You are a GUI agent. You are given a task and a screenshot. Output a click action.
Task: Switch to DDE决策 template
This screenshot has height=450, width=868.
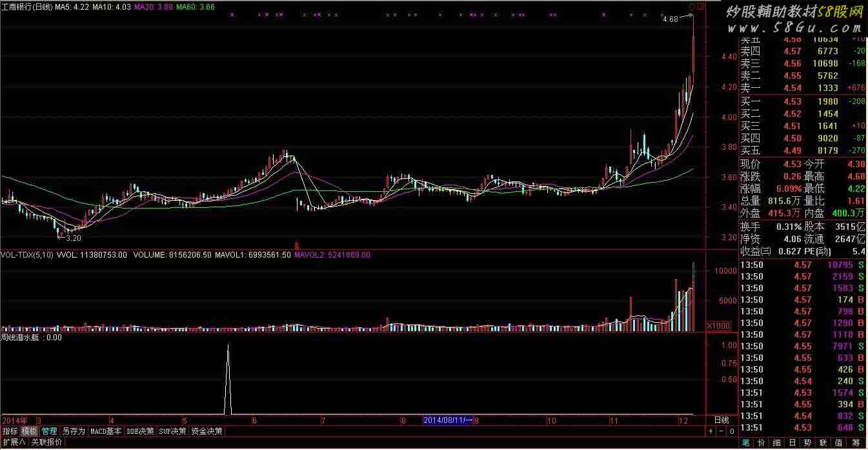pos(140,431)
